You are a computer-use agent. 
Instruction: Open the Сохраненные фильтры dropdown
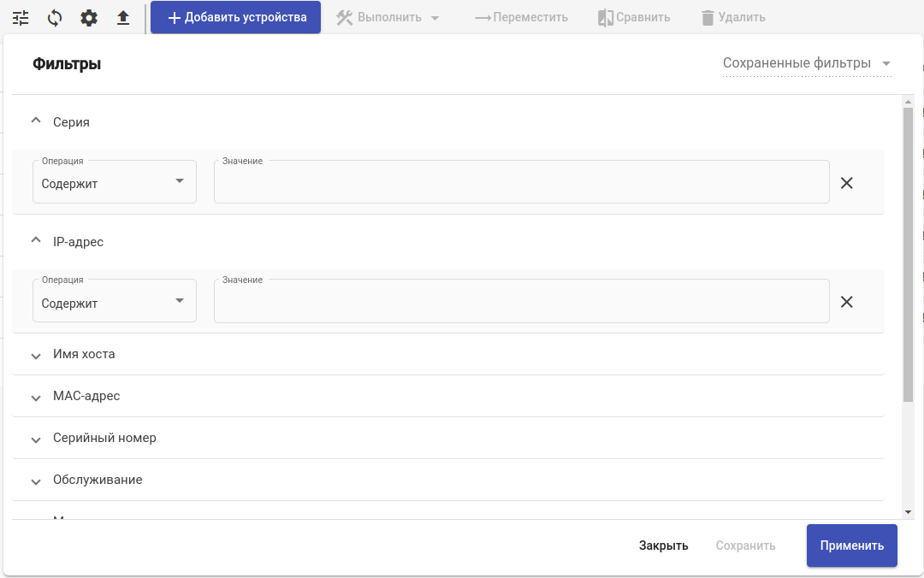(806, 63)
